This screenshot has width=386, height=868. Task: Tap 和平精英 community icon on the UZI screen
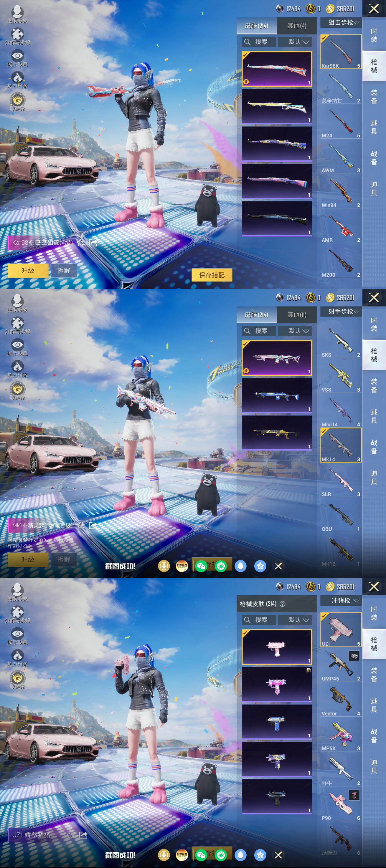182,855
